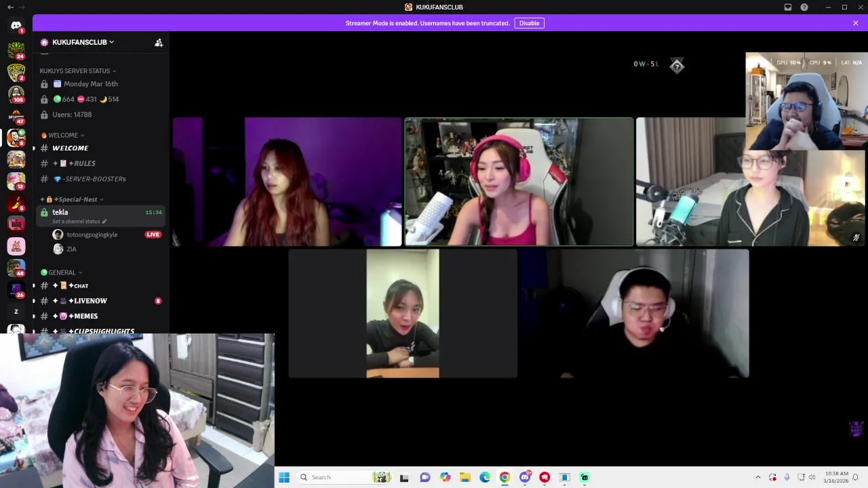
Task: Open the MEMES channel
Action: 100,316
